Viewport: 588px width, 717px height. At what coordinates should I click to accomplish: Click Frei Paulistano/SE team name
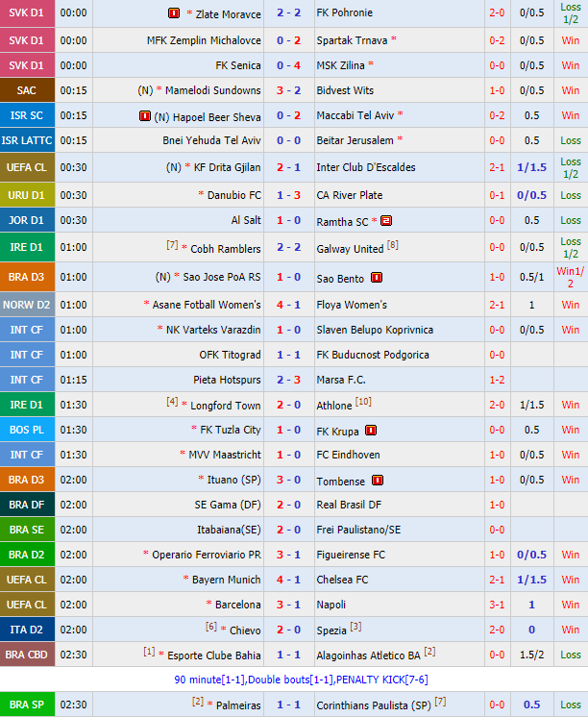point(358,530)
